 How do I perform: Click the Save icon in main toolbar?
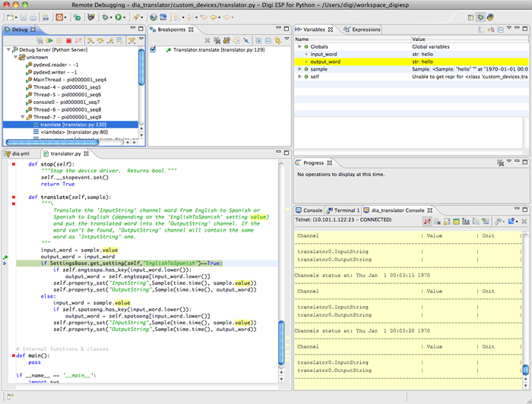24,17
